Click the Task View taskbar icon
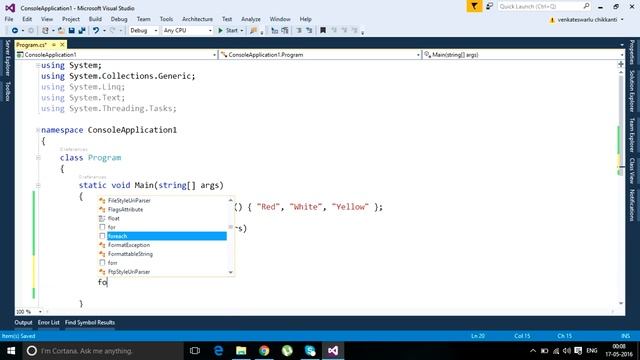Screen dimensions: 640x360 (x=195, y=351)
